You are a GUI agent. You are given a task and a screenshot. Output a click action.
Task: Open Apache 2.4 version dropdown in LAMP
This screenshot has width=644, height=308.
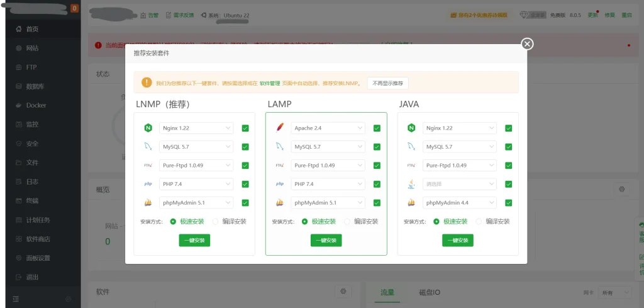328,128
